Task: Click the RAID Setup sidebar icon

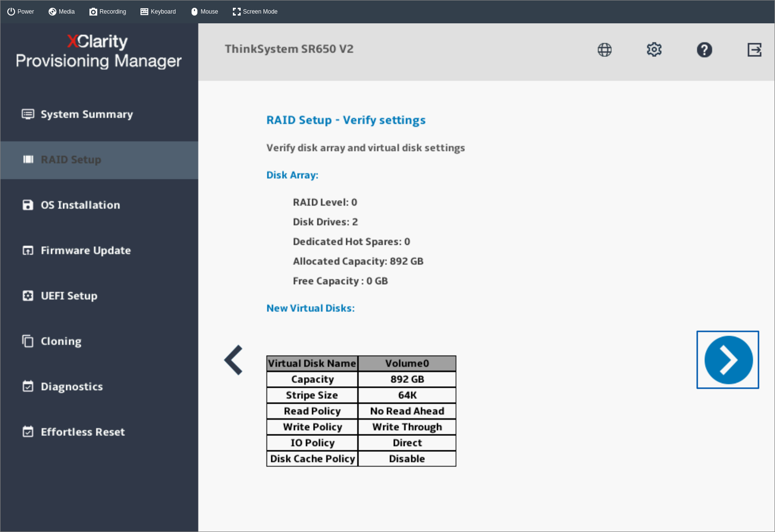Action: tap(28, 159)
